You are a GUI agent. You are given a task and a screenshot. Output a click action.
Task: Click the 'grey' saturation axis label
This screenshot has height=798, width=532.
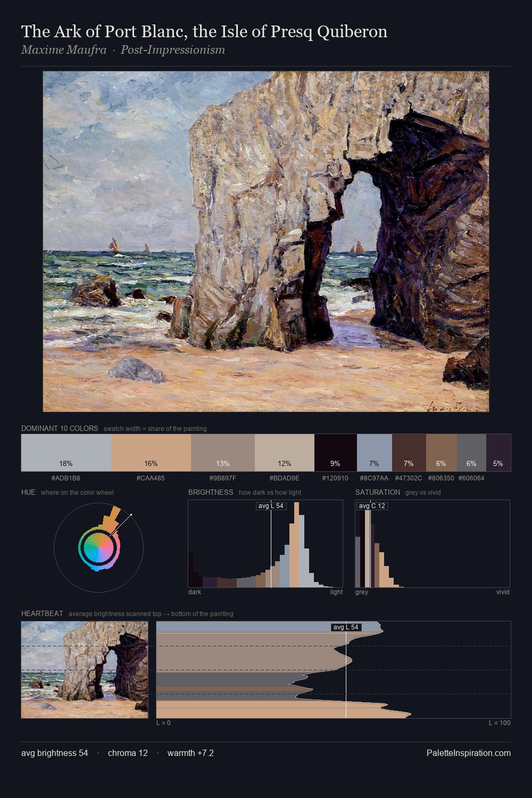pyautogui.click(x=362, y=592)
